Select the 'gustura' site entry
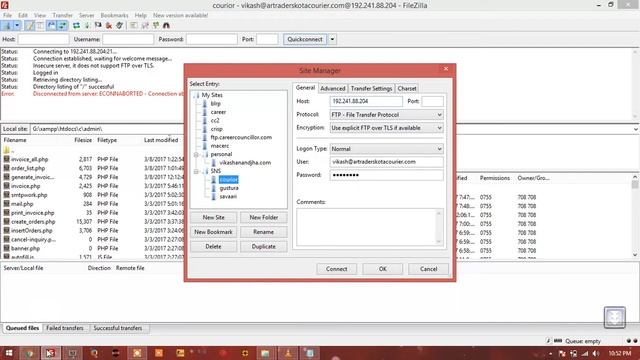This screenshot has width=640, height=360. point(229,188)
